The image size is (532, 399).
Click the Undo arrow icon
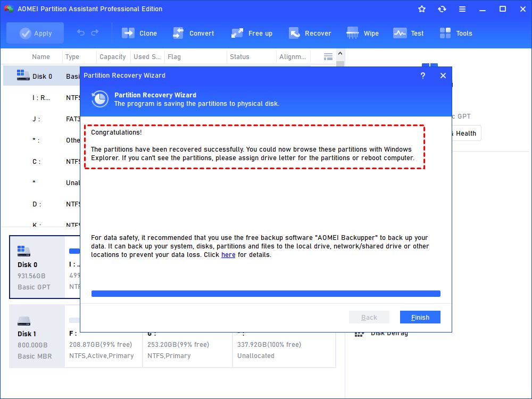[x=81, y=32]
